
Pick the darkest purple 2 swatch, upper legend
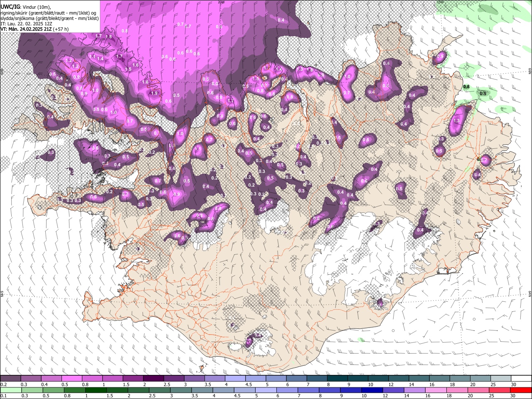pyautogui.click(x=153, y=379)
